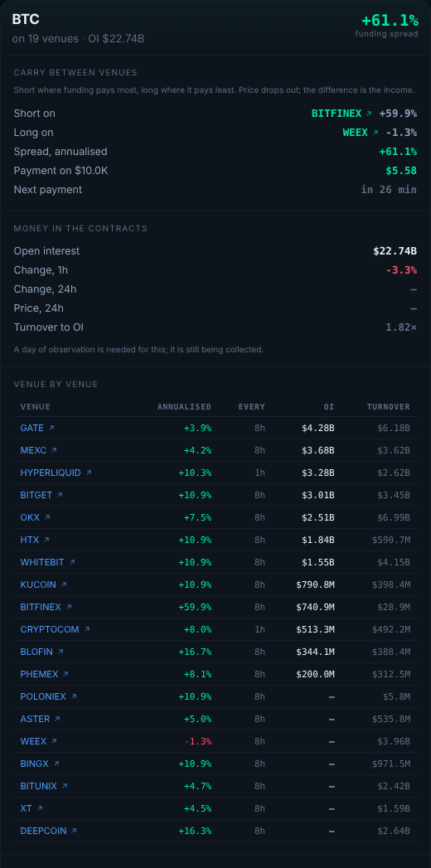Open the WEEX link in Long on
This screenshot has height=868, width=431.
point(356,133)
